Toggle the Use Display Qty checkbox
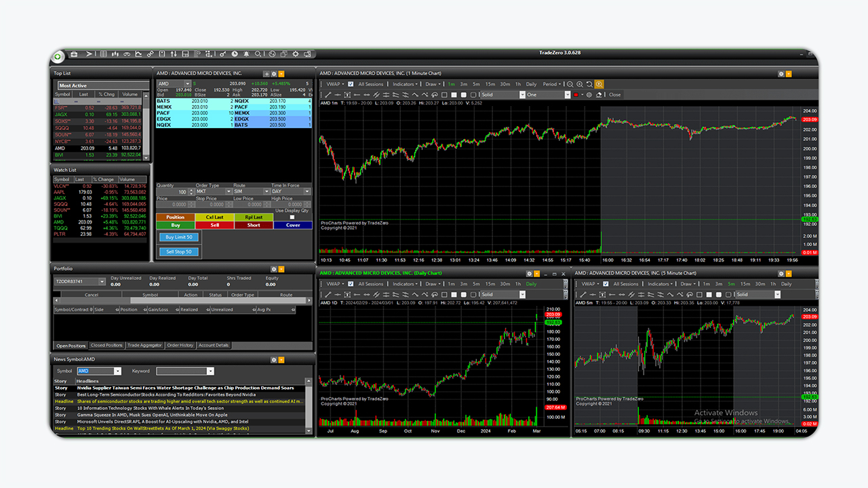 292,217
